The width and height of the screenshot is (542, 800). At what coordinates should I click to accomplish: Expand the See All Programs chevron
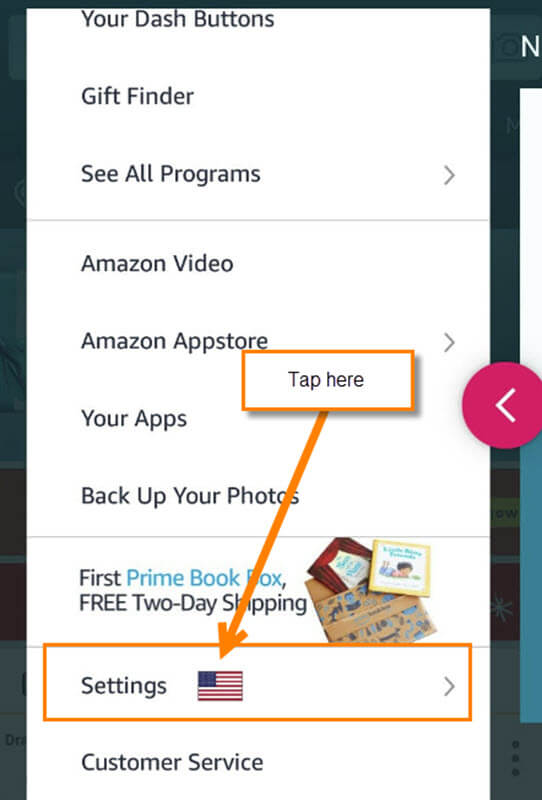point(449,175)
